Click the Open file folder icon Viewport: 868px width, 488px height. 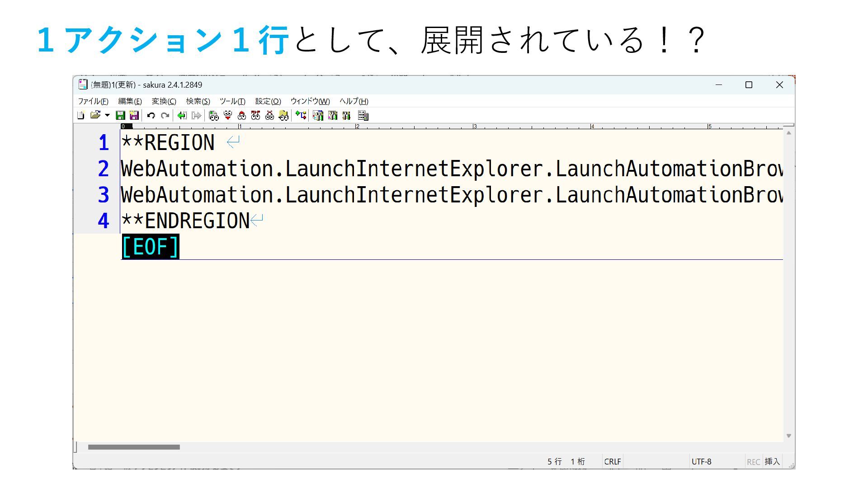pos(95,116)
